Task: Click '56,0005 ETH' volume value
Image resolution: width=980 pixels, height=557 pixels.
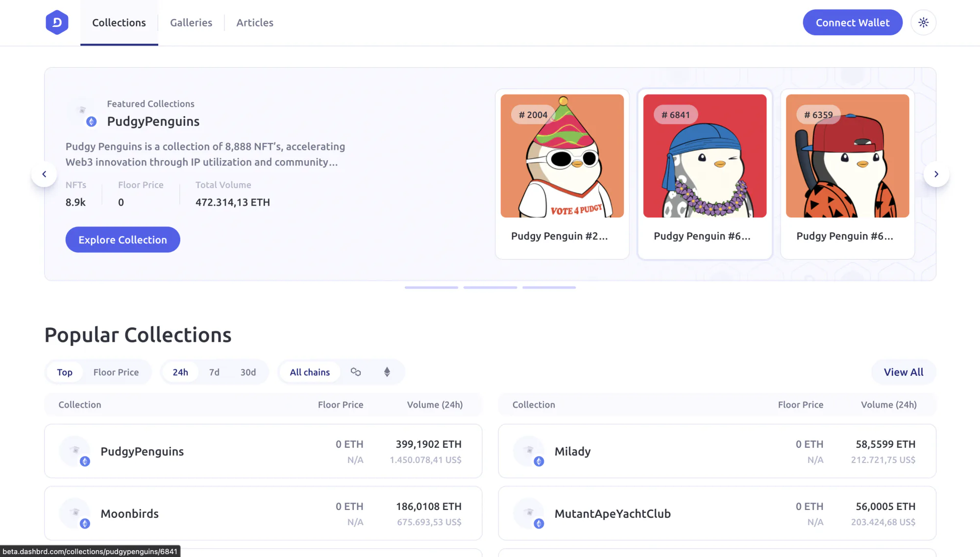Action: [x=885, y=507]
